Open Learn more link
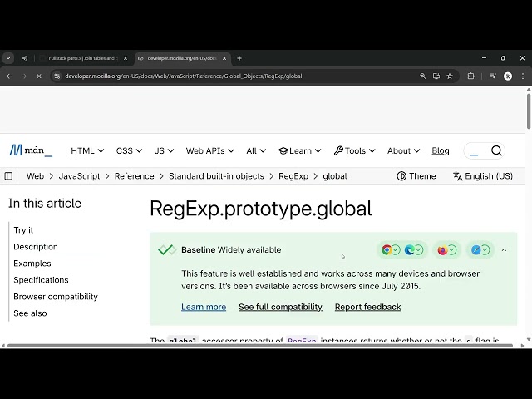 point(204,307)
